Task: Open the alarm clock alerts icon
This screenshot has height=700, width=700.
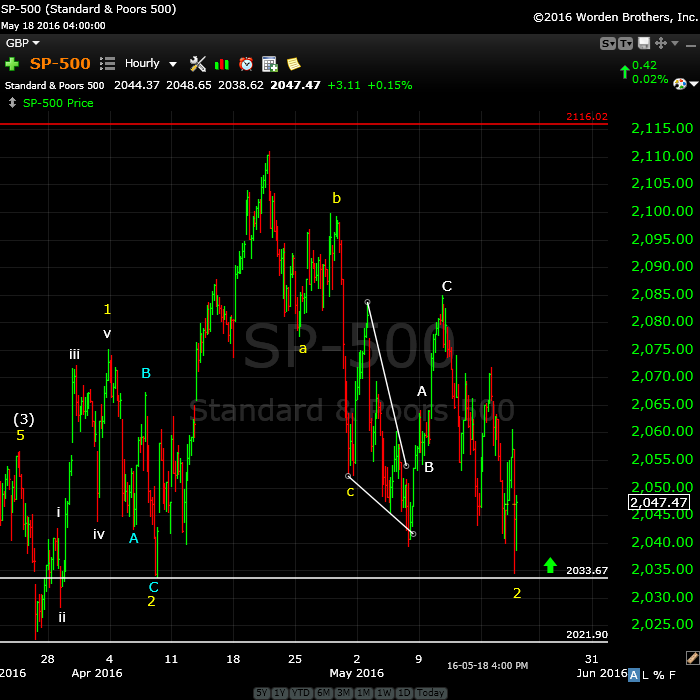Action: (246, 64)
